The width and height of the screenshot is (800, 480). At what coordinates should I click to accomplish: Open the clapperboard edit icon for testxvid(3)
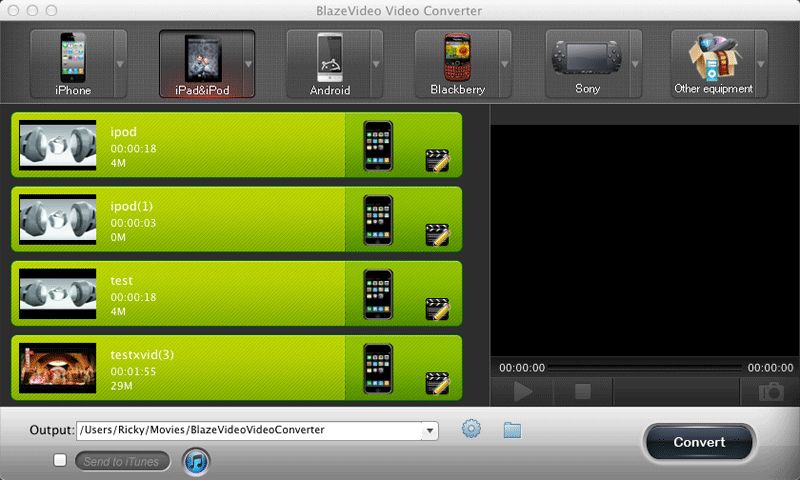437,384
